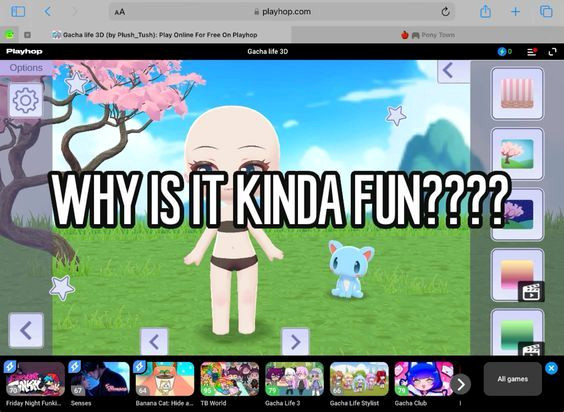Rotate character left with arrow below

tap(154, 341)
